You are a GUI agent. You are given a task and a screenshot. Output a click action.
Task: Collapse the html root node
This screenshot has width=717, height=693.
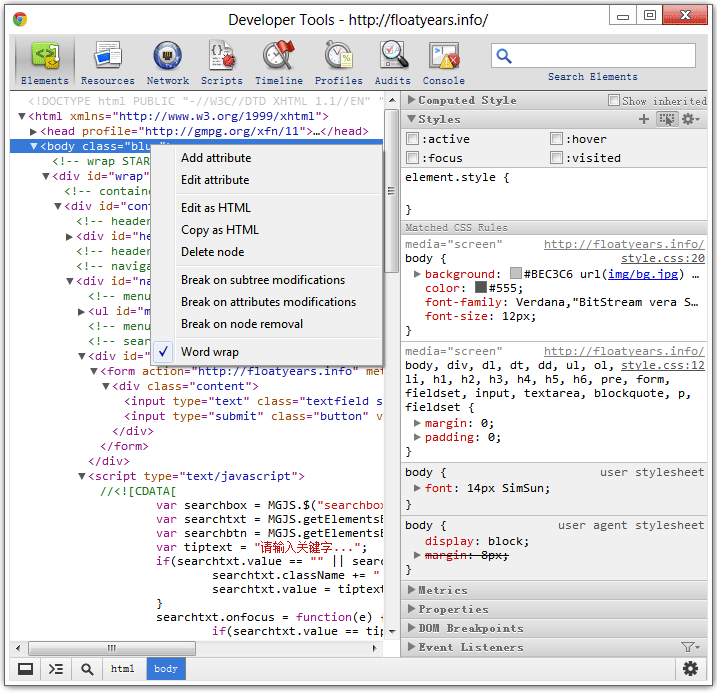coord(21,116)
